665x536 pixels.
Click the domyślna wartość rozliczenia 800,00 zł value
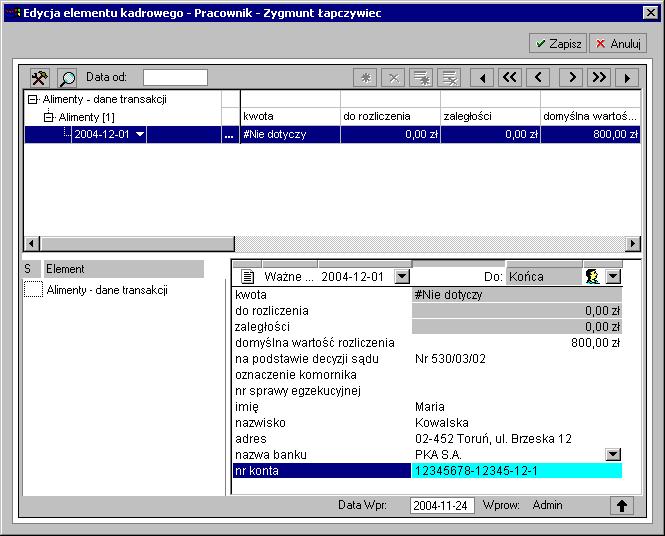[595, 343]
